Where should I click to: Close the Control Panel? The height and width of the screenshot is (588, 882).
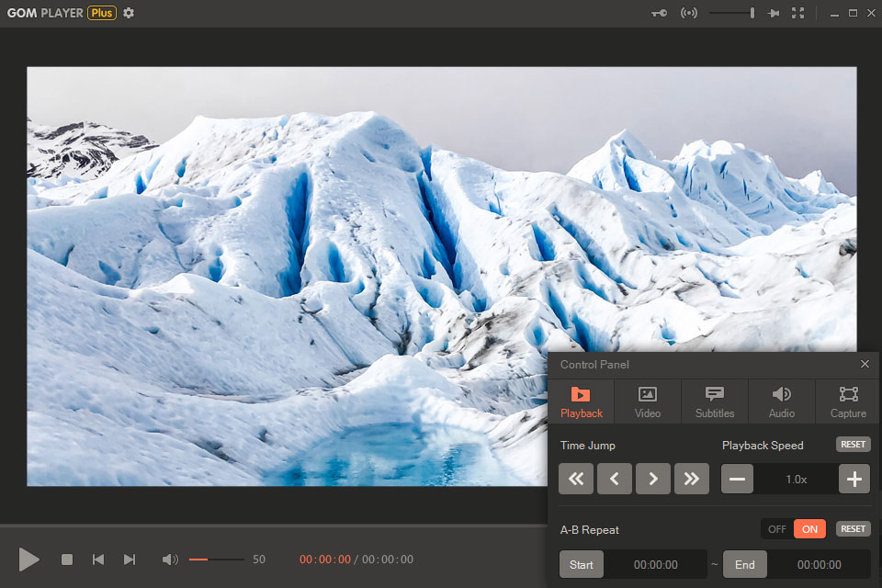[x=865, y=364]
